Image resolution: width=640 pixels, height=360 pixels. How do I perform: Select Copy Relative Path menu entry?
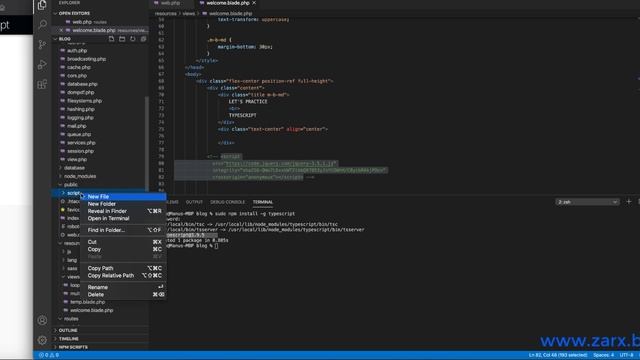123,276
